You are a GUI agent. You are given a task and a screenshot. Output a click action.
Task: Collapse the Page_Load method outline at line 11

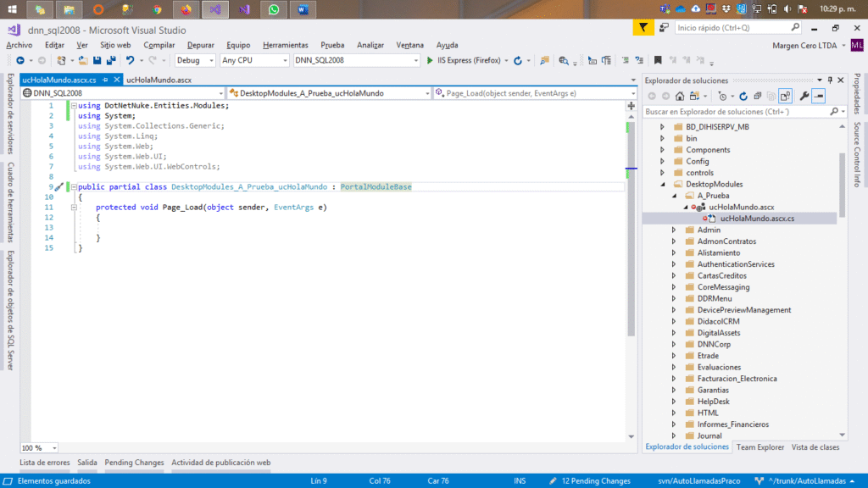(x=74, y=208)
